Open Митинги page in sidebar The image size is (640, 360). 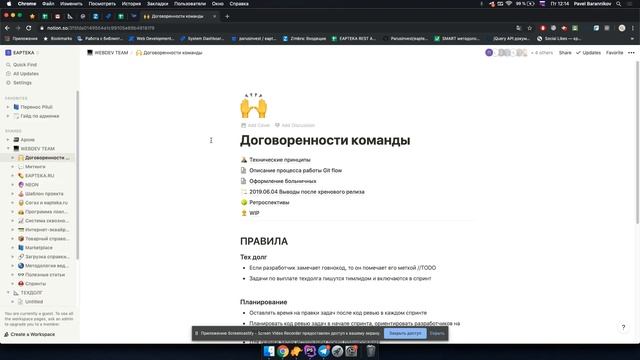(x=35, y=167)
